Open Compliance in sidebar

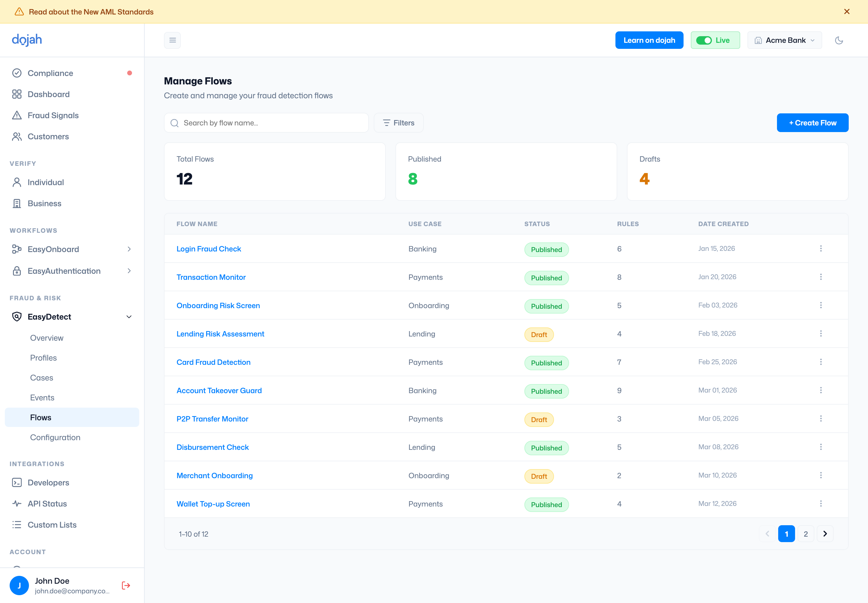[x=72, y=73]
